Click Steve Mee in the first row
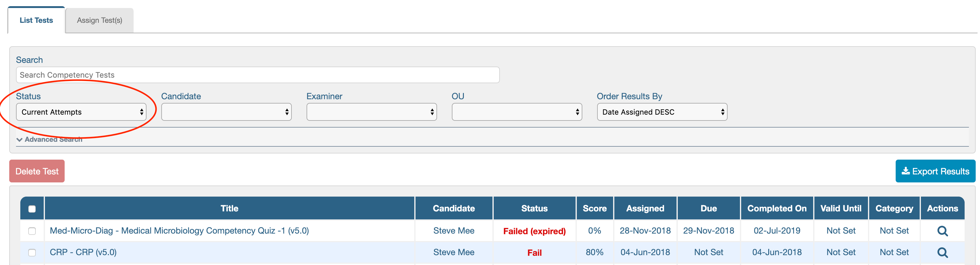This screenshot has width=980, height=265. pos(453,231)
